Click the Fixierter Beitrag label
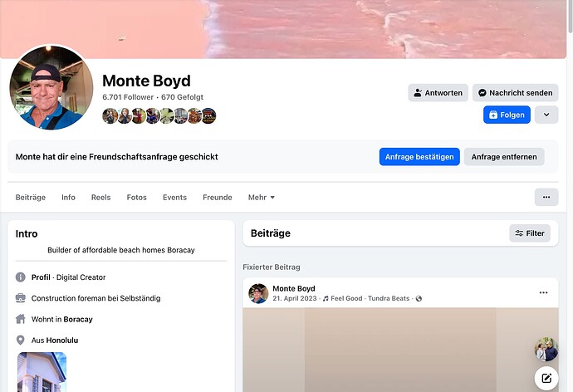The width and height of the screenshot is (573, 392). 272,267
